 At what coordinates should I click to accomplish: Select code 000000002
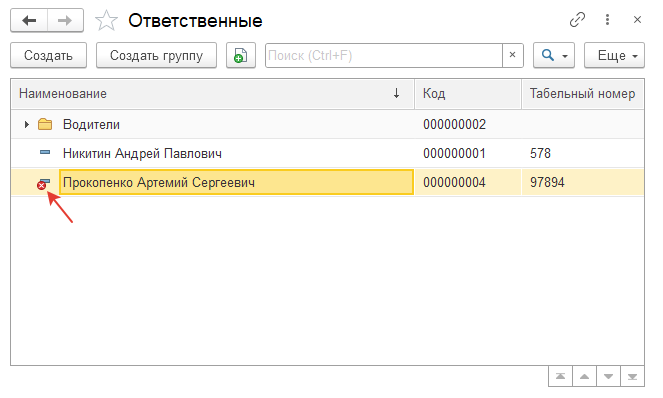455,124
